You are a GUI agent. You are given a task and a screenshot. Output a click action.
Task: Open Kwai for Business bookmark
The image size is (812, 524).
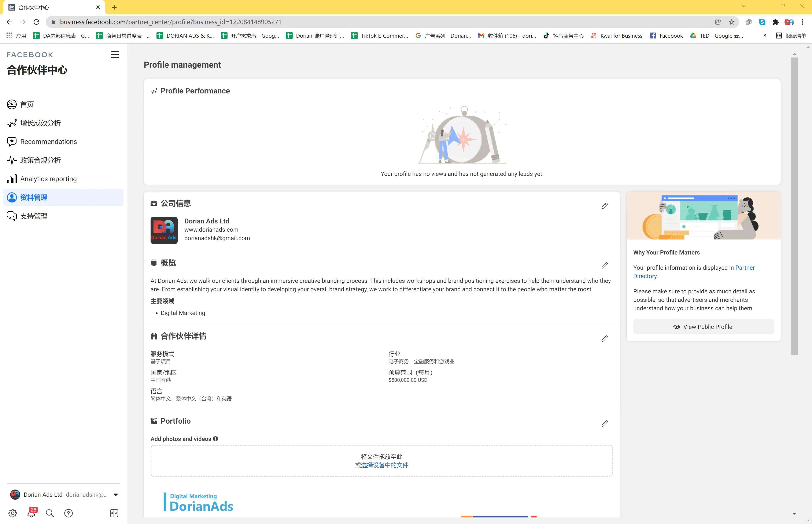pyautogui.click(x=617, y=35)
